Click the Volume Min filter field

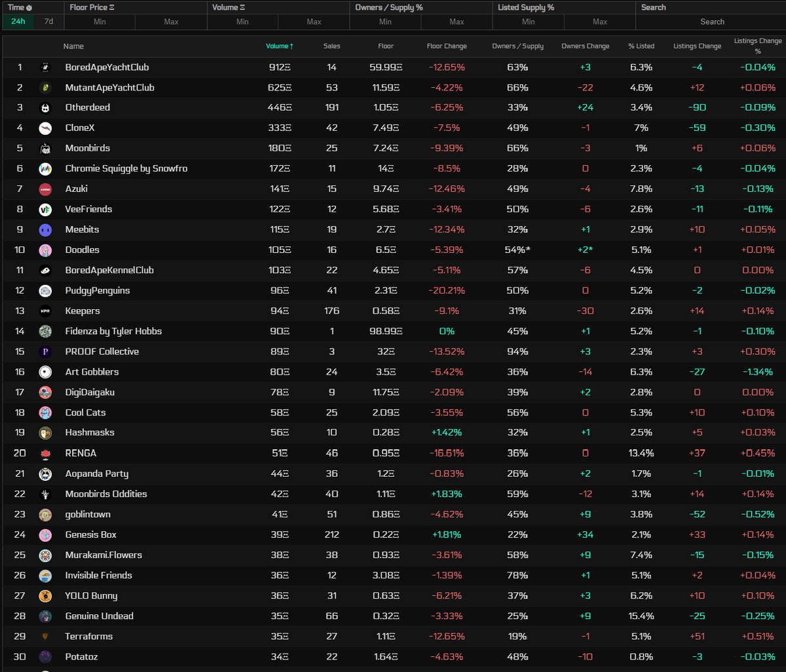point(242,22)
